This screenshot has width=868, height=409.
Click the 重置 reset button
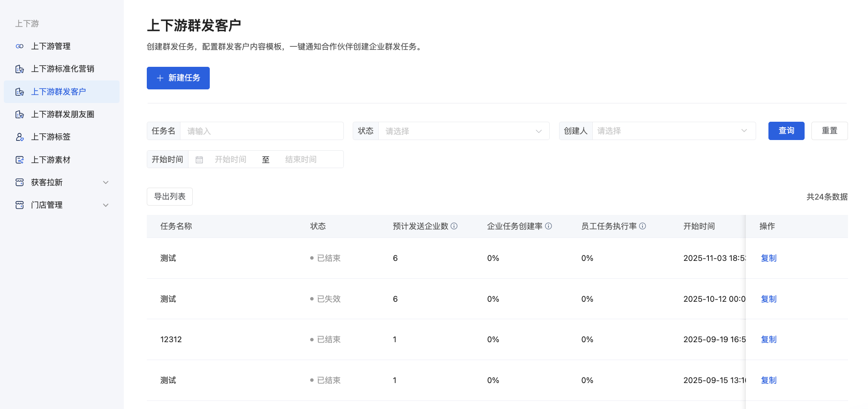(829, 131)
